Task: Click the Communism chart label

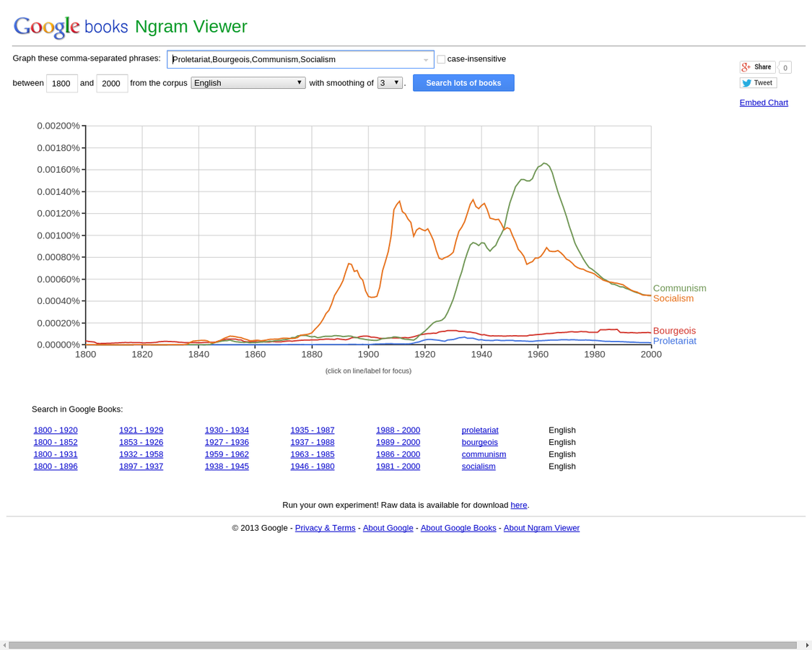Action: [679, 288]
